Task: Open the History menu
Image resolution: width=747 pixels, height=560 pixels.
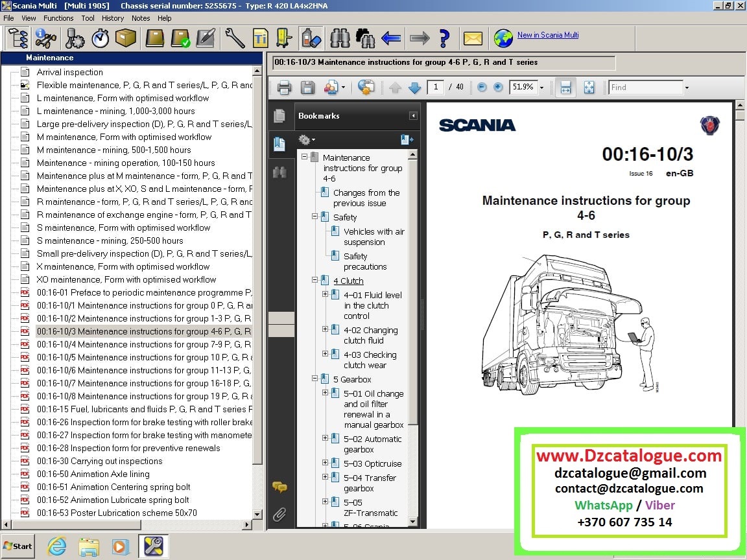Action: 112,18
